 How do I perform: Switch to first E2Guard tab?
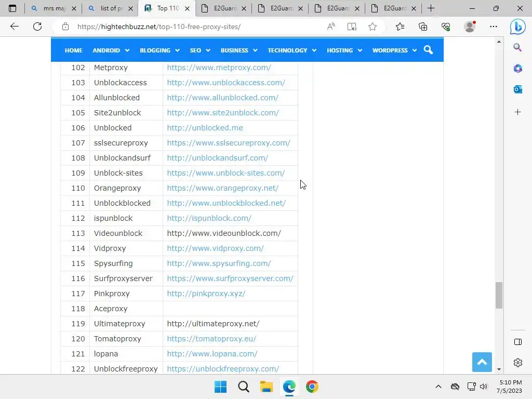pyautogui.click(x=223, y=8)
